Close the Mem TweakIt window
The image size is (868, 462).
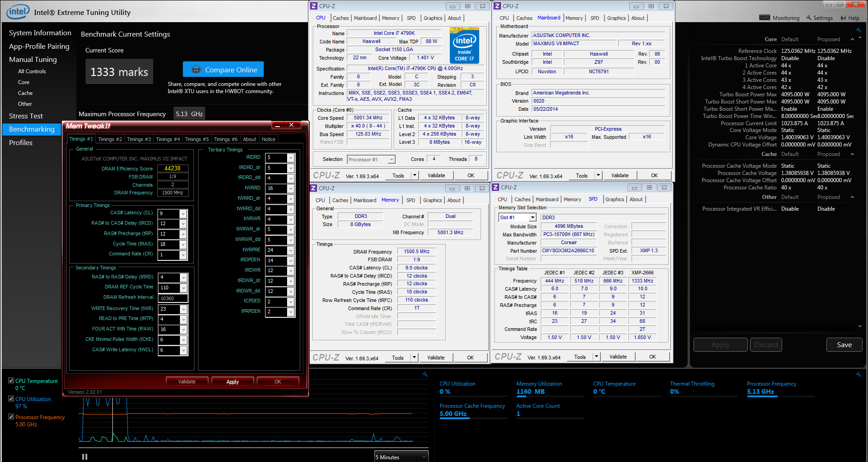[x=292, y=125]
